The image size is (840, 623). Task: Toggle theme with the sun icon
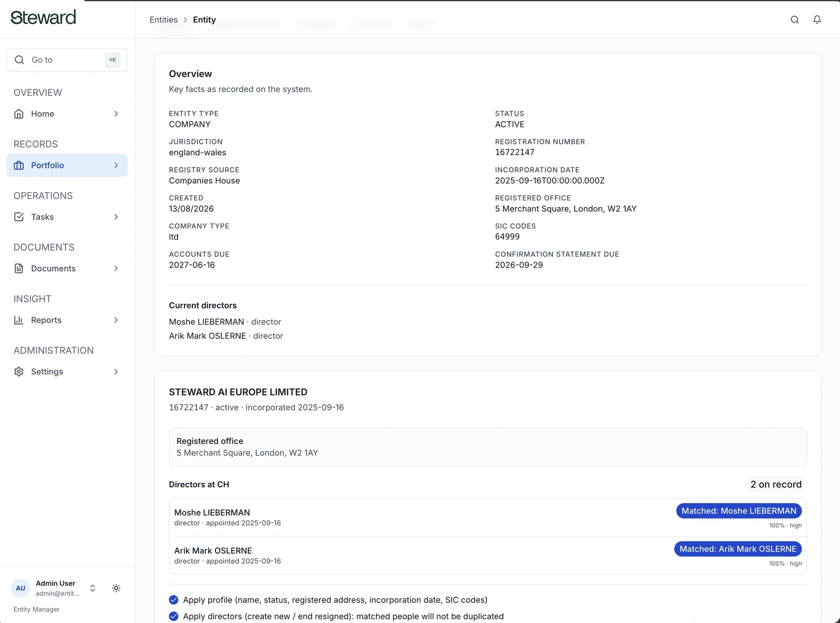pyautogui.click(x=116, y=588)
